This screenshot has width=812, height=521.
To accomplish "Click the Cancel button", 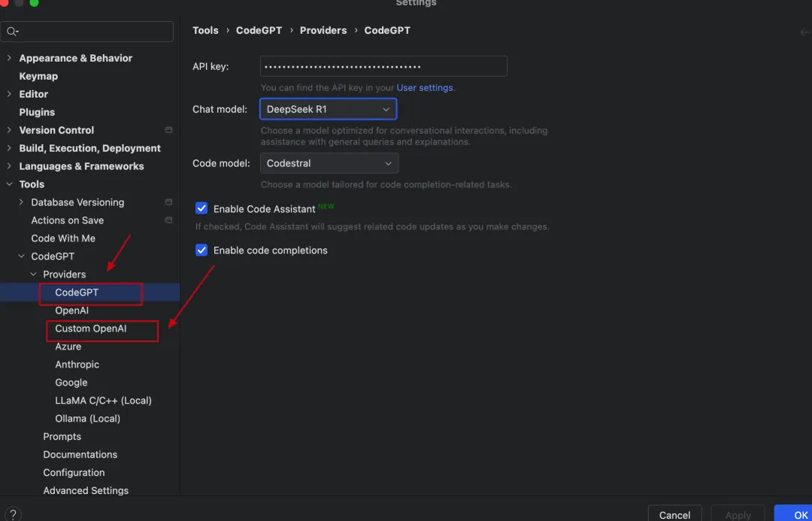I will (674, 515).
